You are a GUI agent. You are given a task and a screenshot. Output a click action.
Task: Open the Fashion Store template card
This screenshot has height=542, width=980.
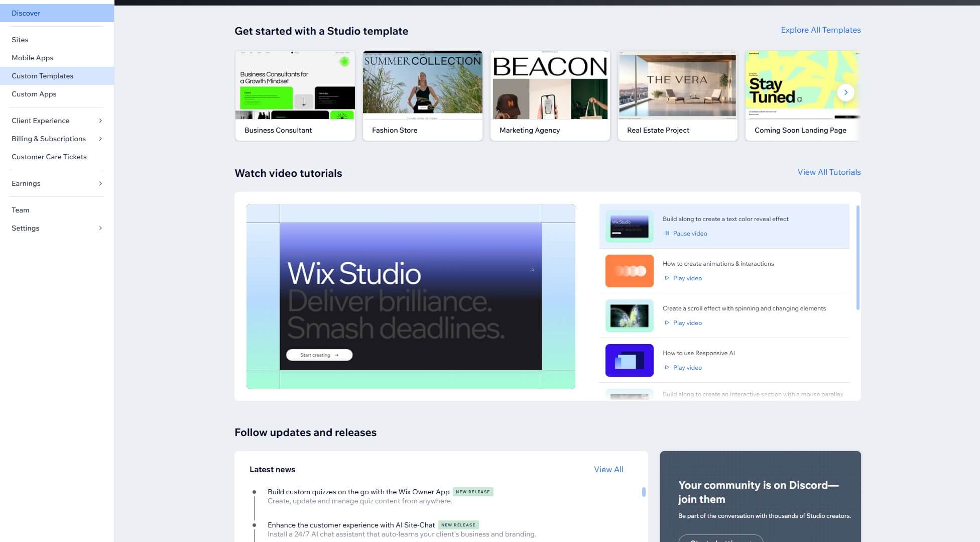(x=423, y=95)
